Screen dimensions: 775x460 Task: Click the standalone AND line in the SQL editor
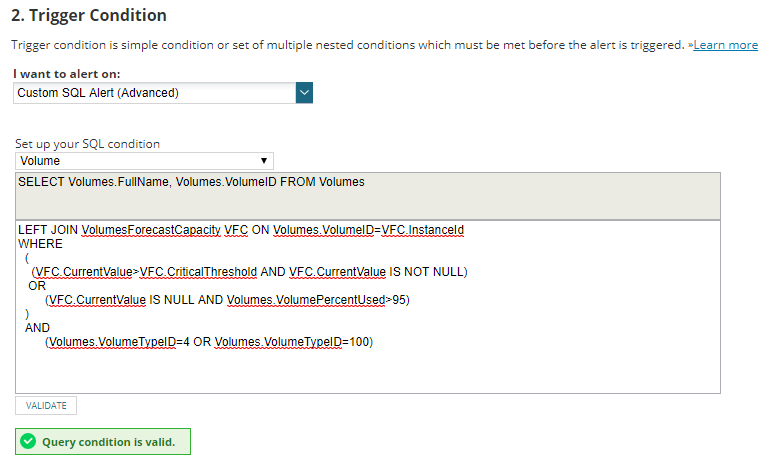pos(38,328)
